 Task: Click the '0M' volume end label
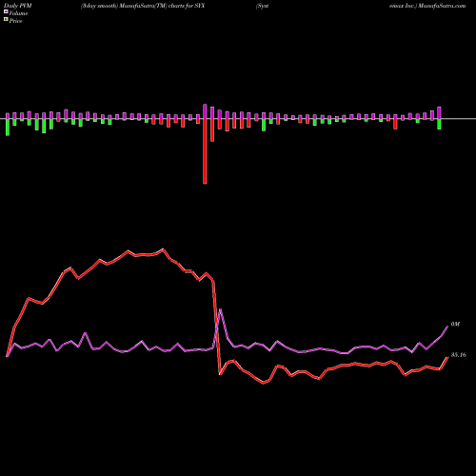(x=455, y=325)
